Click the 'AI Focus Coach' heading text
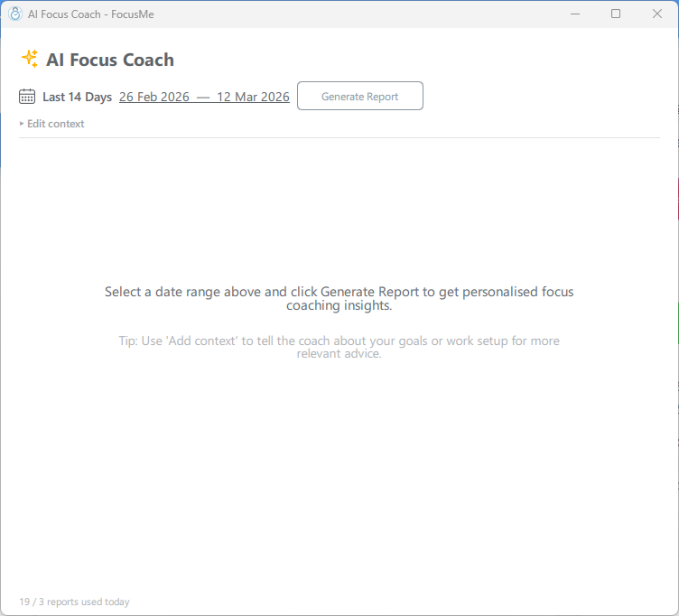679x616 pixels. tap(110, 60)
